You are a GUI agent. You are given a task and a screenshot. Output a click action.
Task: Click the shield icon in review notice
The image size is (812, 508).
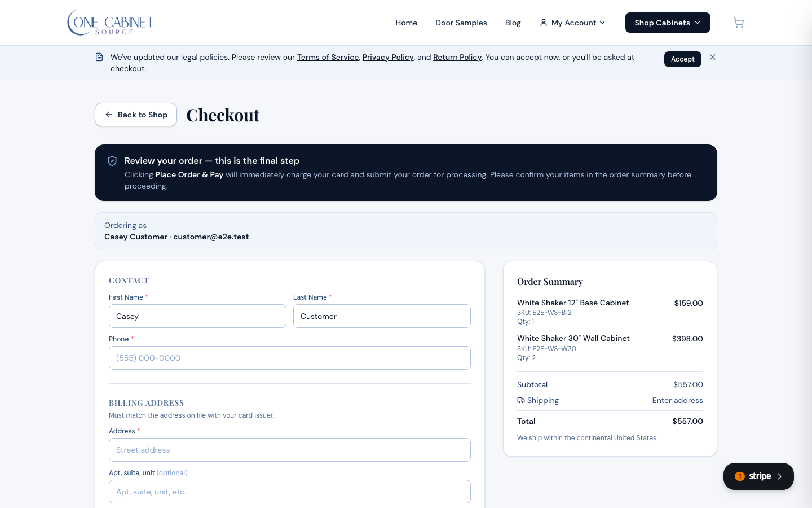112,161
